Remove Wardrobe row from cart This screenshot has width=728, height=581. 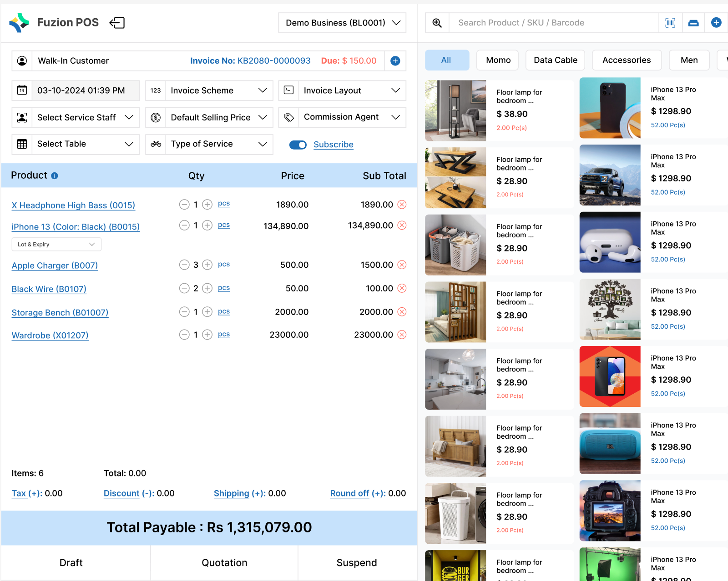point(402,335)
